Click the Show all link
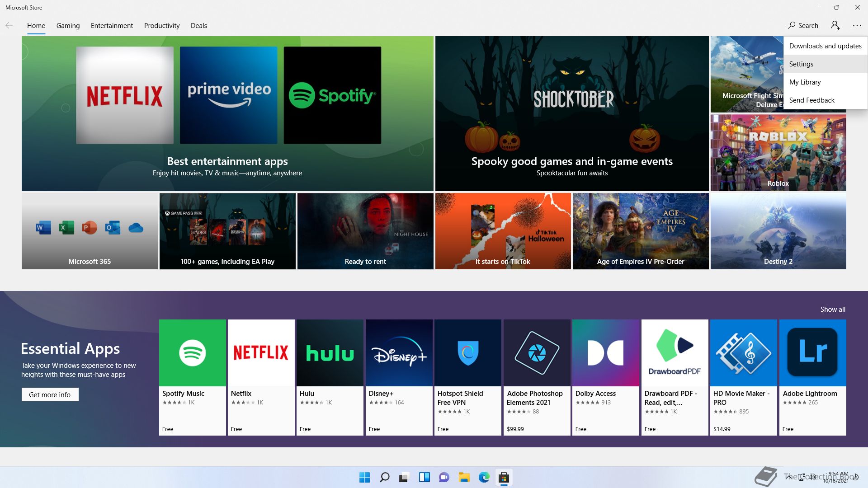 pos(832,309)
